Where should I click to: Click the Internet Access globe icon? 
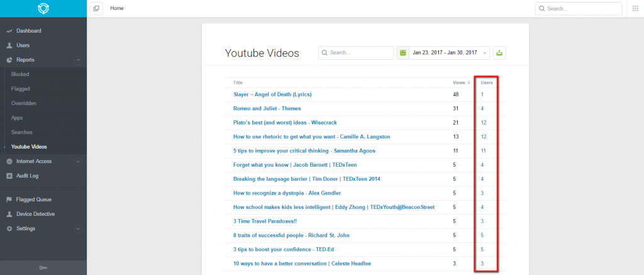point(9,162)
